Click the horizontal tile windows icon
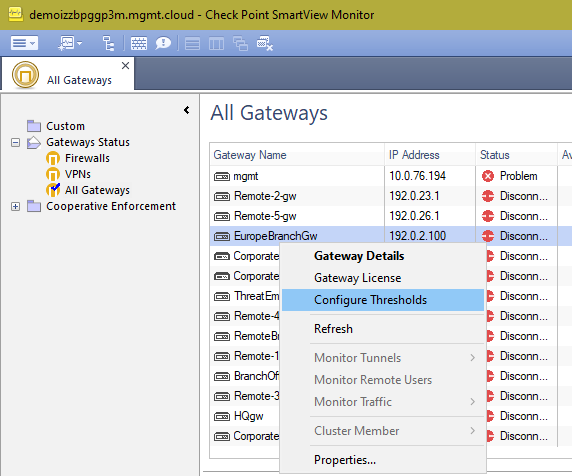Image resolution: width=572 pixels, height=476 pixels. point(192,44)
